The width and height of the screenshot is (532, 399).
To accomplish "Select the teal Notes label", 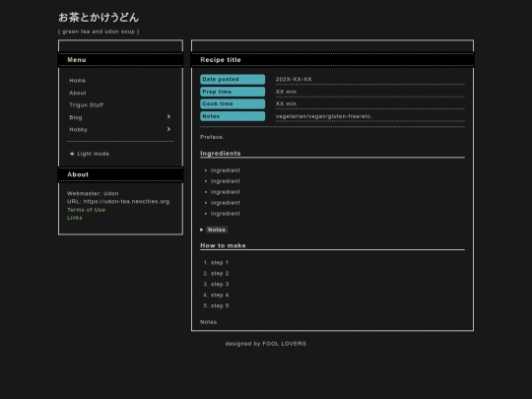I will pos(233,116).
